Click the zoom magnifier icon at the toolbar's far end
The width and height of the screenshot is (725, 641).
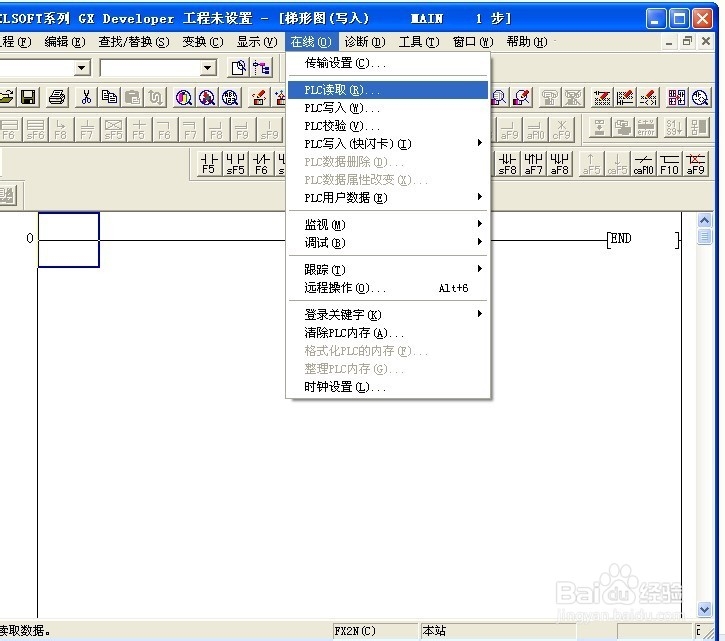(700, 97)
